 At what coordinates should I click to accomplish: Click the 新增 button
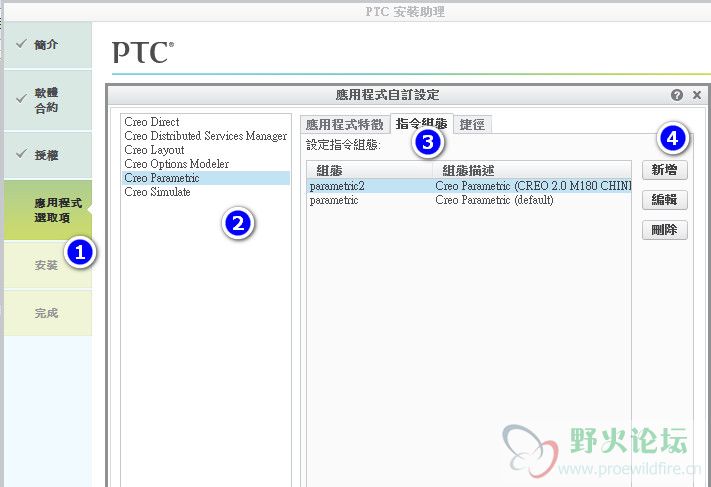(664, 170)
